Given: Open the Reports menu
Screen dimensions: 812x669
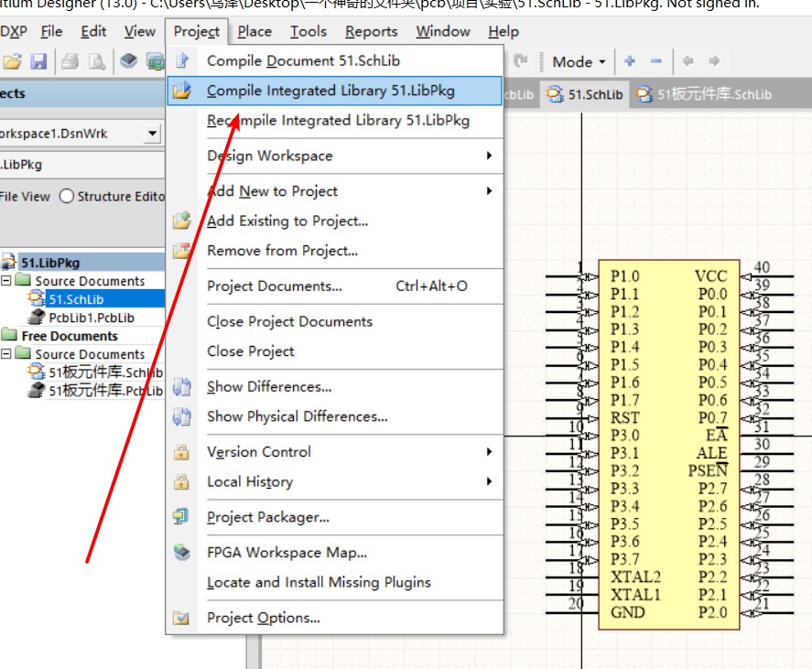Looking at the screenshot, I should click(x=372, y=32).
